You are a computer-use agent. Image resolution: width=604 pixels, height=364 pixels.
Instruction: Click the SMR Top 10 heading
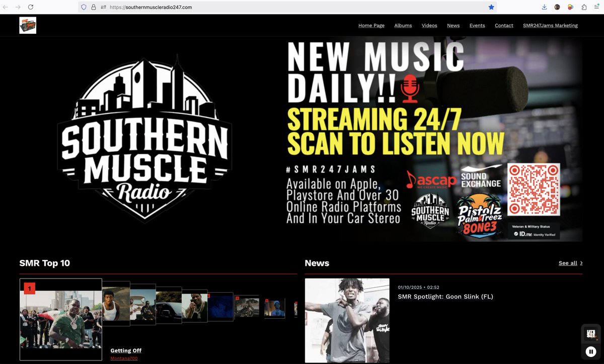tap(45, 263)
